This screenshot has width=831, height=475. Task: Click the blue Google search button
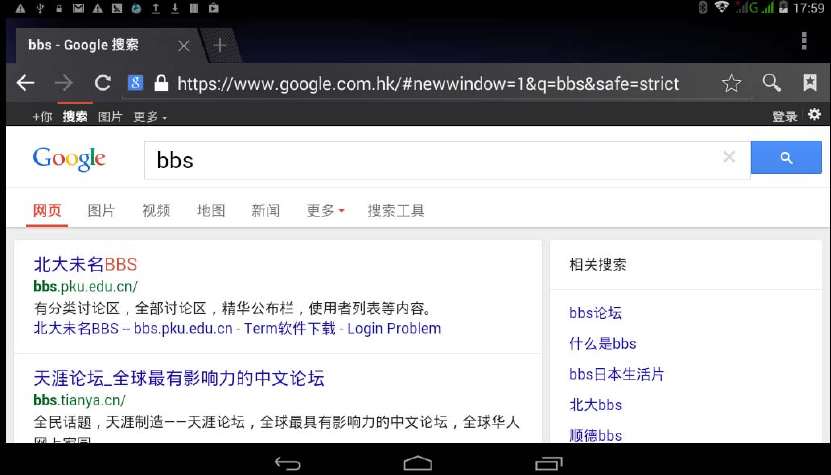[786, 157]
